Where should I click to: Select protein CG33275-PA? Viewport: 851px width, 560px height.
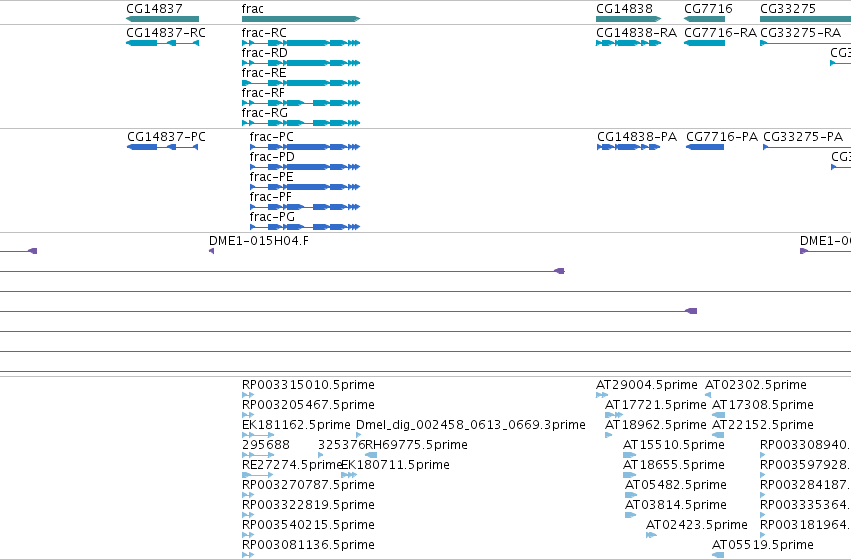(807, 147)
